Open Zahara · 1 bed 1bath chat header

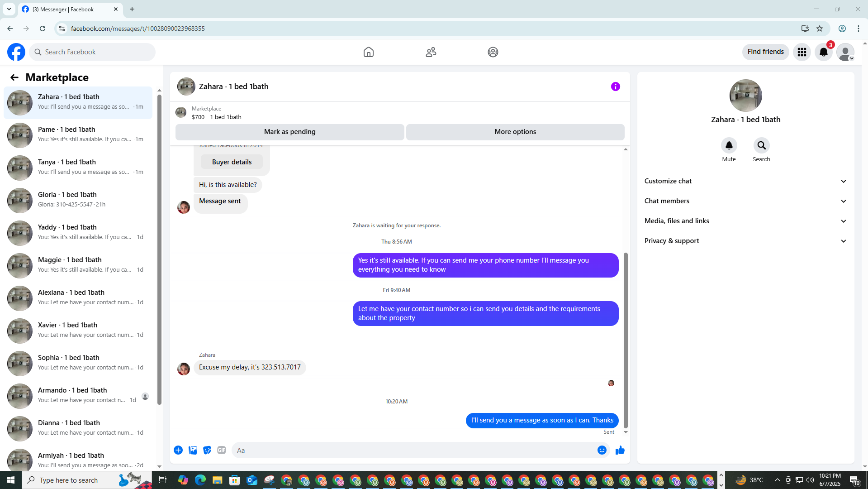pos(233,86)
